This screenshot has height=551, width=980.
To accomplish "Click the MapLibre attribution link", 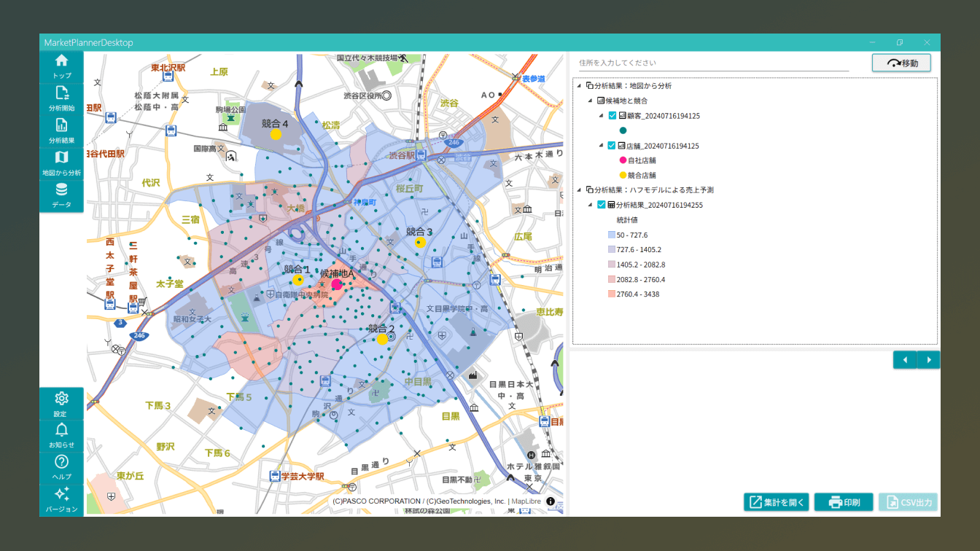I will (526, 501).
